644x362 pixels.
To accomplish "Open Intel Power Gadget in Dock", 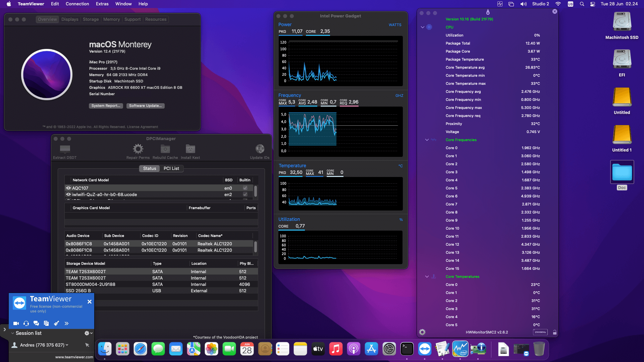I will [x=460, y=349].
